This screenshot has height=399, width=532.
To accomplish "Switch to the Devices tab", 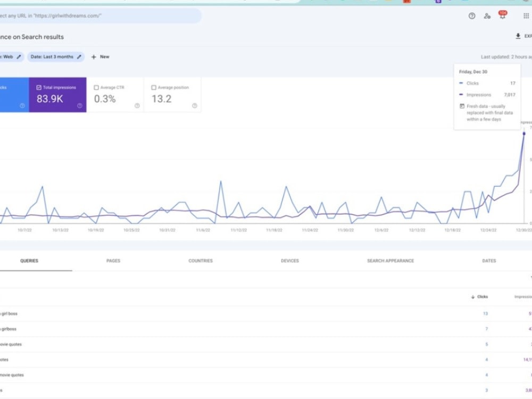I will [x=290, y=261].
